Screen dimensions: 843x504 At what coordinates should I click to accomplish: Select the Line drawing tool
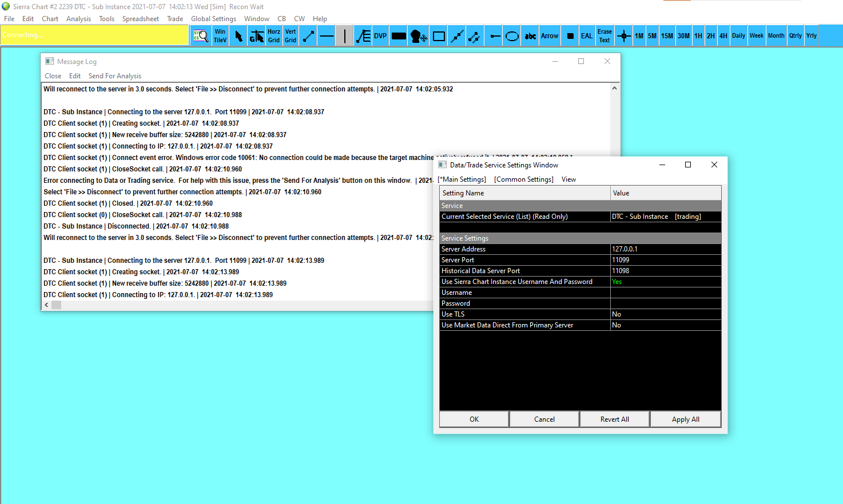coord(308,36)
